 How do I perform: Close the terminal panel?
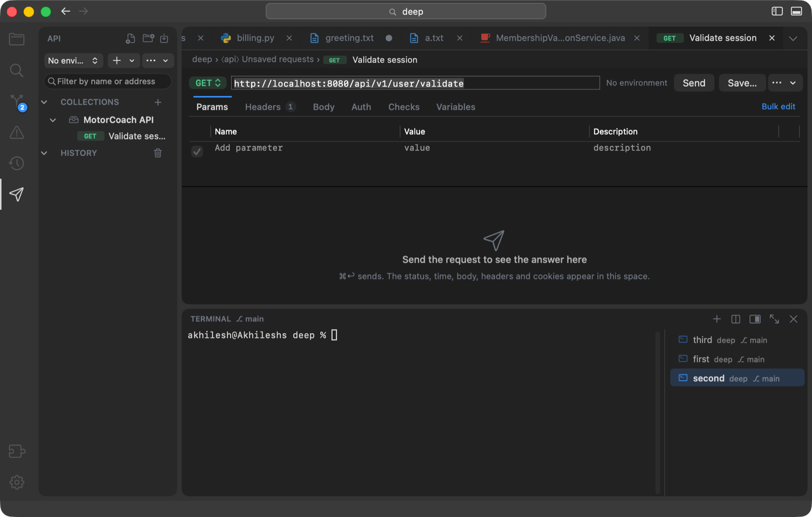tap(794, 319)
